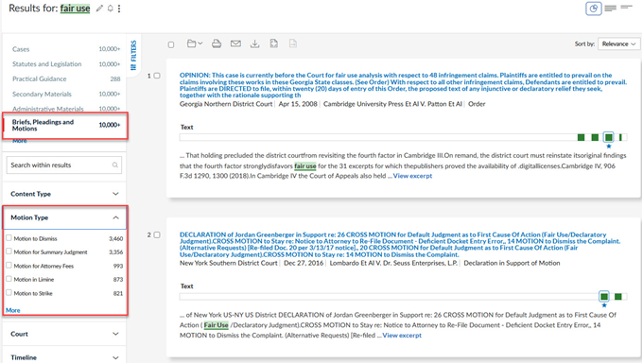Image resolution: width=643 pixels, height=364 pixels.
Task: Expand the Timeline filter section
Action: click(x=64, y=357)
